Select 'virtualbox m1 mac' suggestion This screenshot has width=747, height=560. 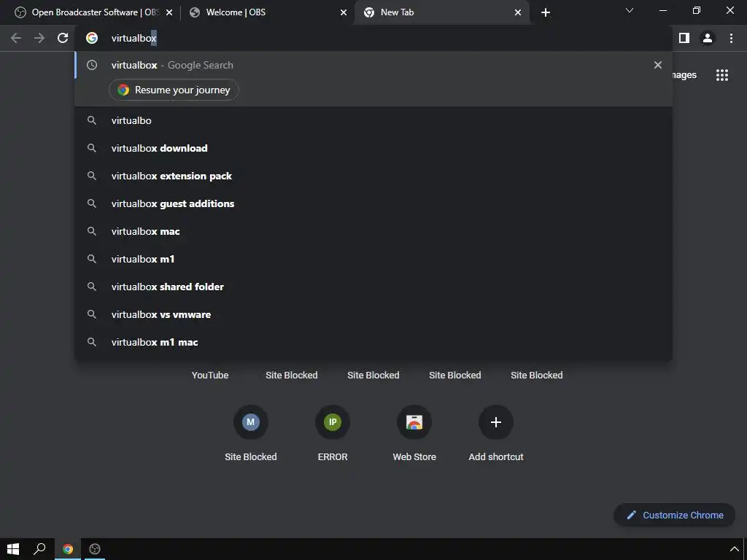click(x=373, y=342)
